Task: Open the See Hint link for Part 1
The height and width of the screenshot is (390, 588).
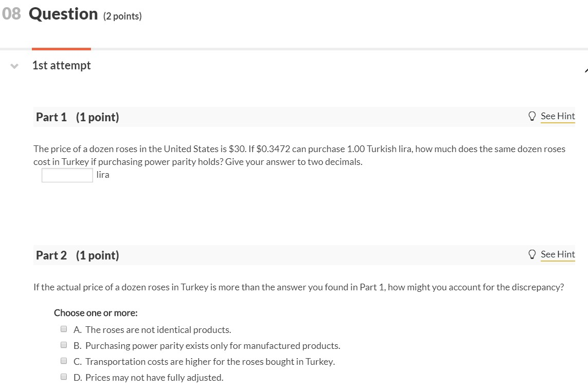Action: 558,116
